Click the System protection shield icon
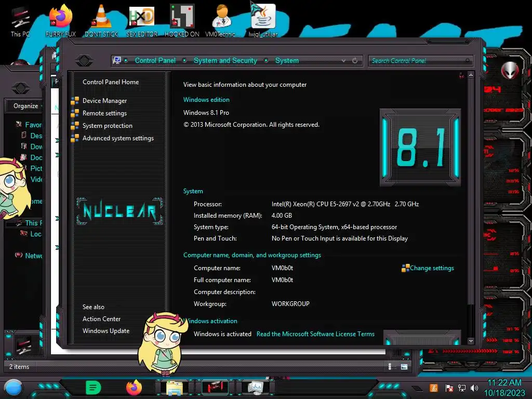Viewport: 532px width, 399px height. (75, 126)
